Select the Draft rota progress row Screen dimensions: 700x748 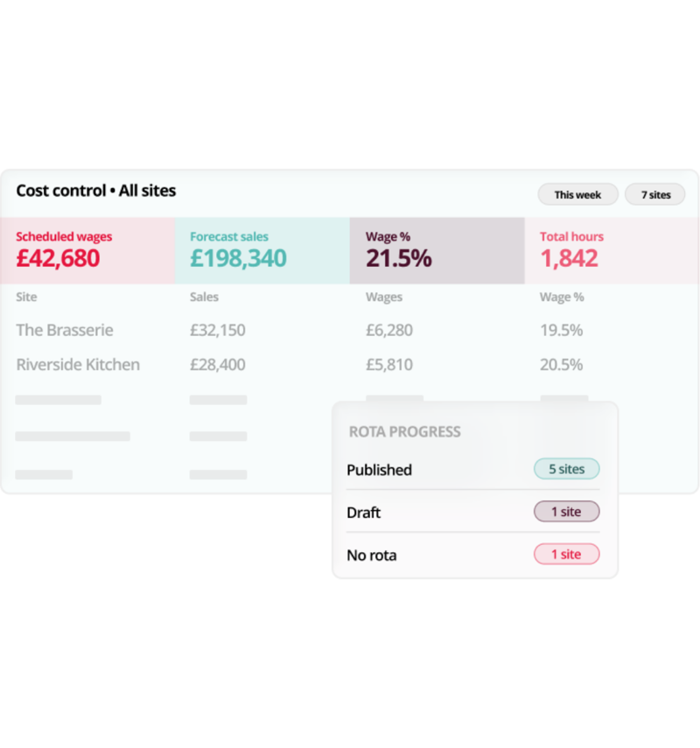coord(472,512)
